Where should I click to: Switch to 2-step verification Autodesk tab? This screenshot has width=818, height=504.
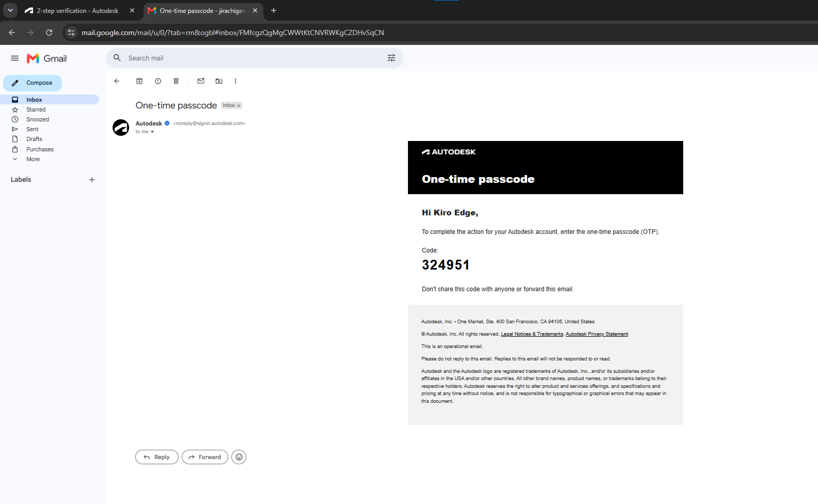77,11
